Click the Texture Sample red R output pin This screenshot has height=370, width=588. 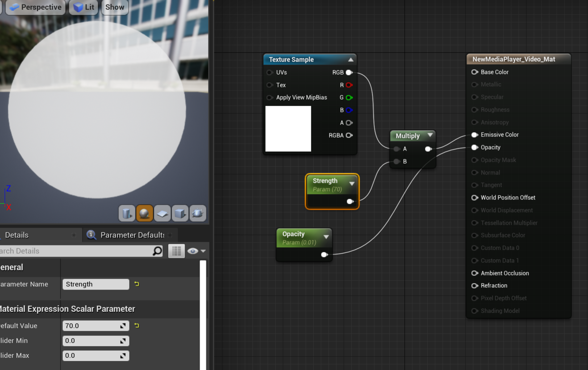pos(349,85)
